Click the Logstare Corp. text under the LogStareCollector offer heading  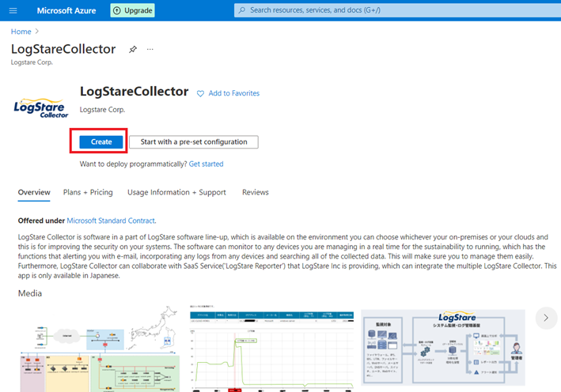click(x=102, y=110)
